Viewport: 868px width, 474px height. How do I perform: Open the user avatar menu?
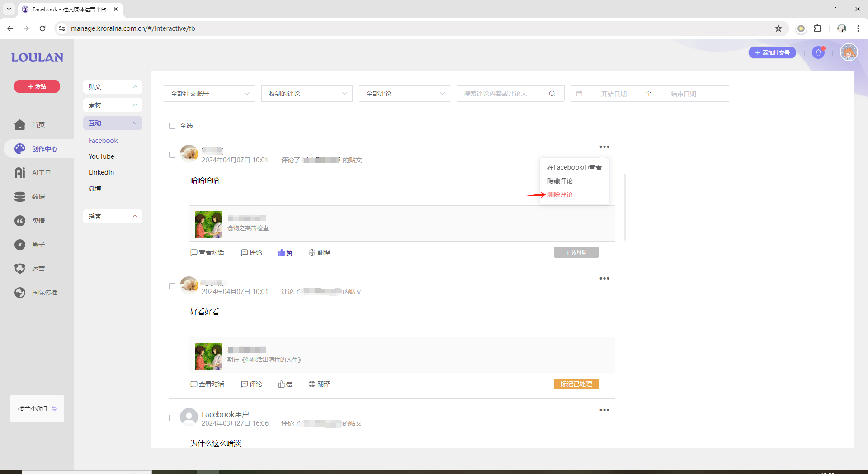click(849, 52)
